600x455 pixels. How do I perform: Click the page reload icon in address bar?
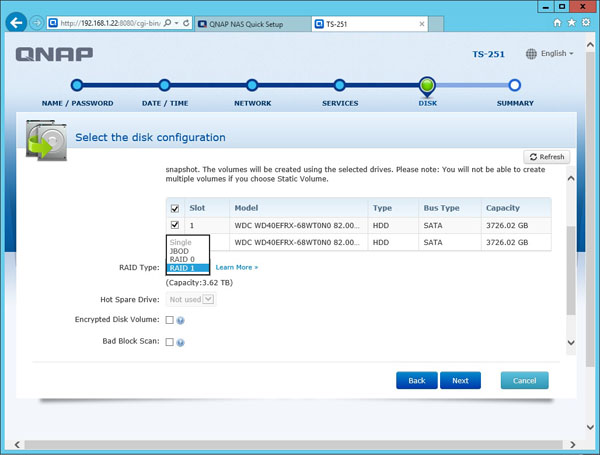click(x=186, y=23)
